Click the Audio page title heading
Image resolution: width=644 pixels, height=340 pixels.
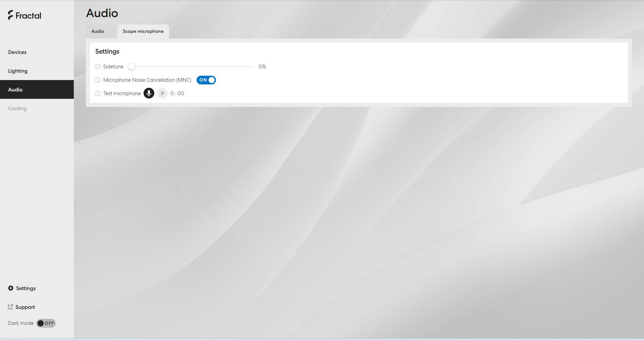pos(102,13)
